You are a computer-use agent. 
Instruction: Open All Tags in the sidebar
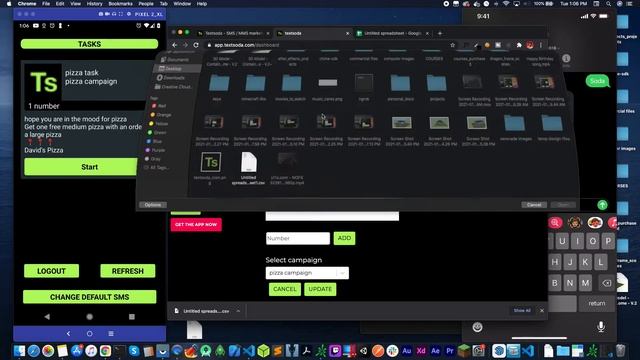click(x=156, y=167)
